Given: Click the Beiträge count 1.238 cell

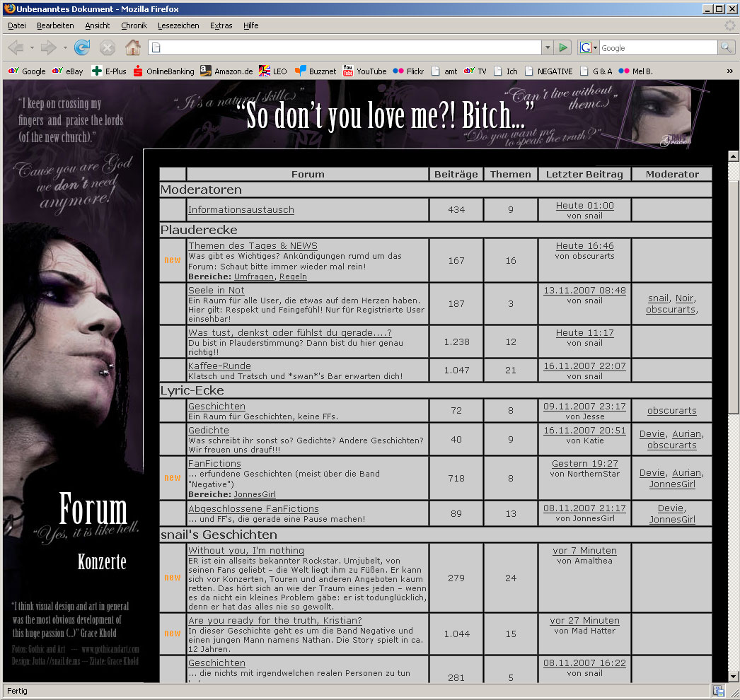Looking at the screenshot, I should click(x=456, y=342).
